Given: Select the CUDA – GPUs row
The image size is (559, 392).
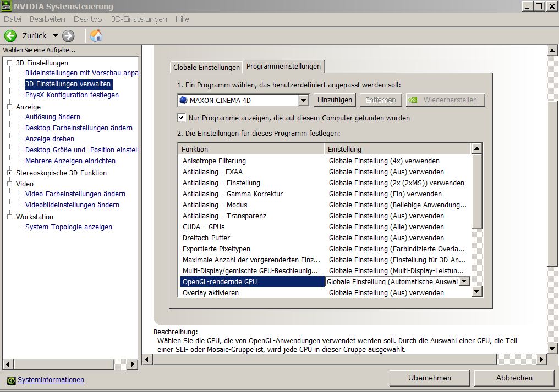Looking at the screenshot, I should pos(325,227).
